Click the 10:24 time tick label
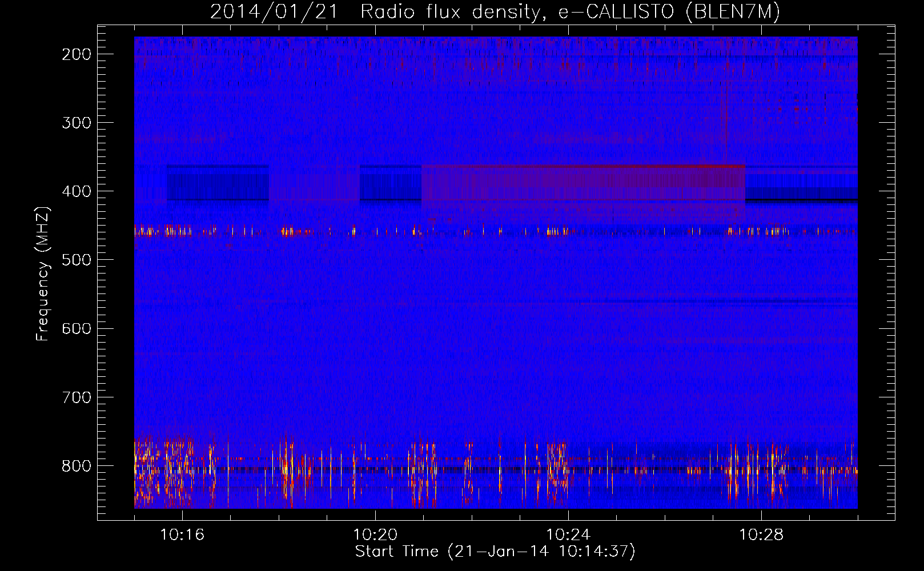Viewport: 924px width, 571px height. (x=568, y=534)
